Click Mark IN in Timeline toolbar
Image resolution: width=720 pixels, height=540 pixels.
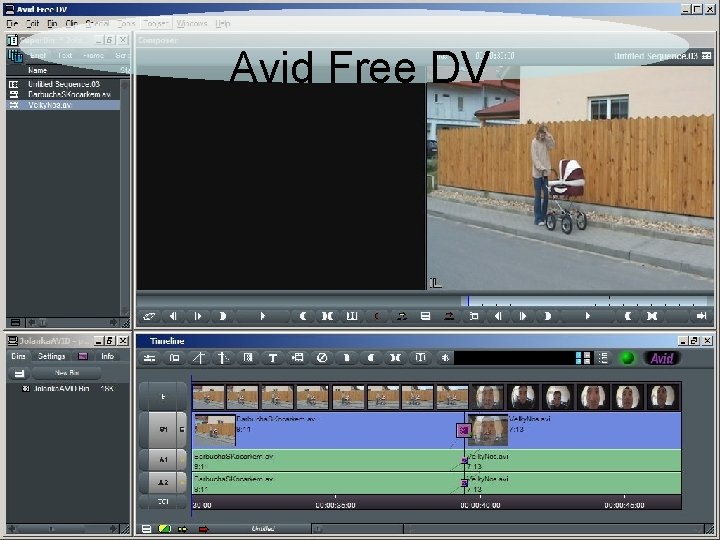pyautogui.click(x=346, y=358)
